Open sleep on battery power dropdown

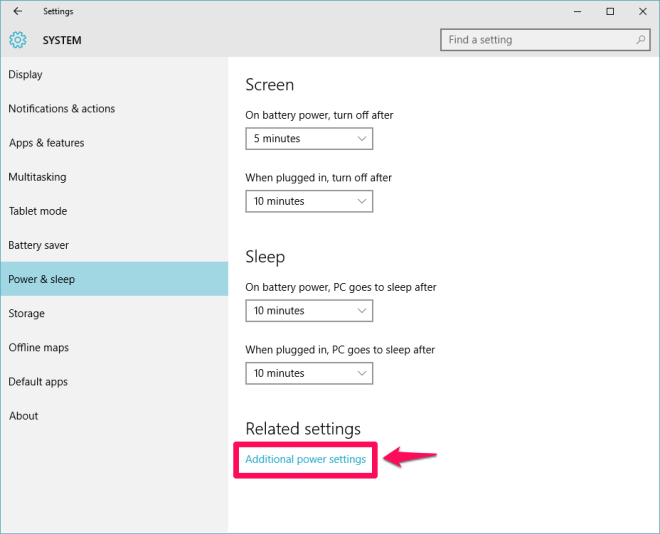(309, 311)
